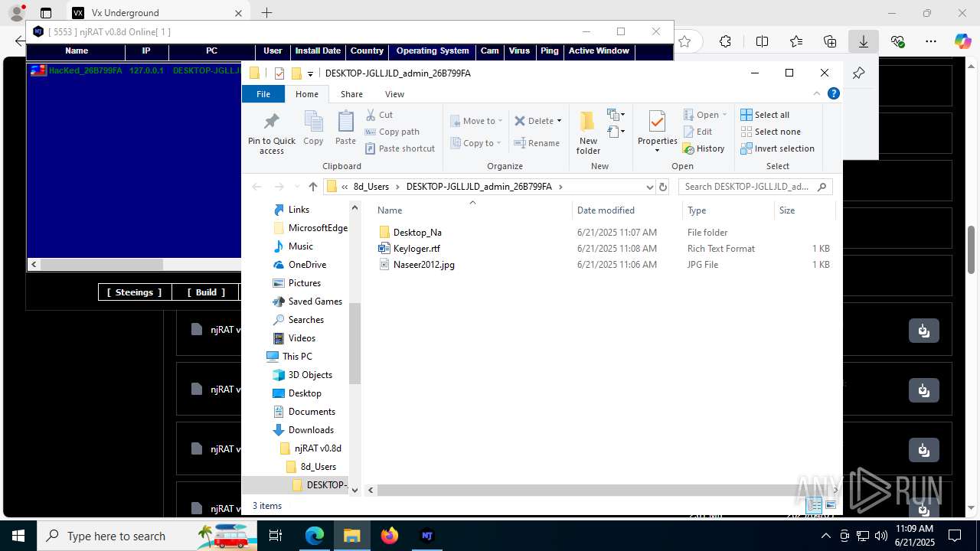980x551 pixels.
Task: Open Edge Copilot icon
Action: click(x=963, y=41)
